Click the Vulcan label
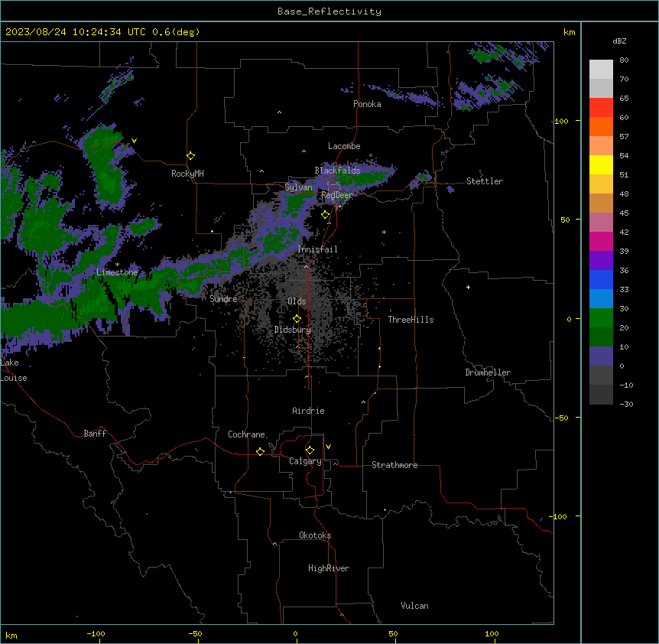The image size is (659, 644). tap(414, 606)
